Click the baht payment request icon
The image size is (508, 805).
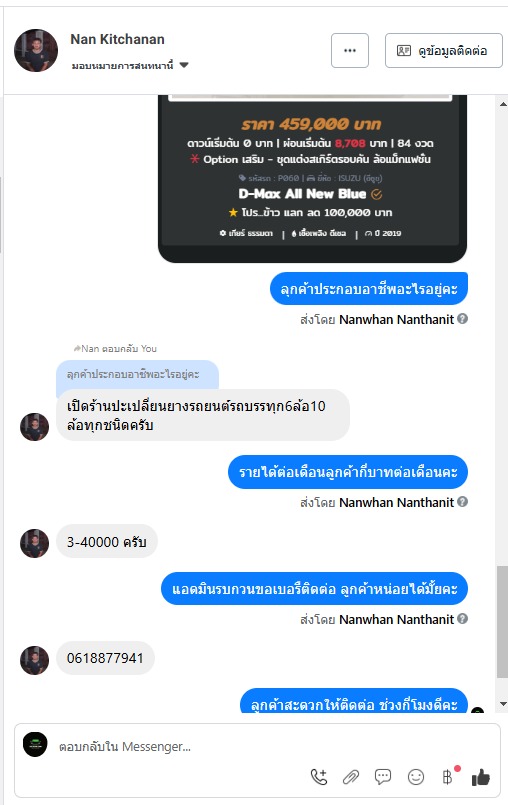point(448,777)
